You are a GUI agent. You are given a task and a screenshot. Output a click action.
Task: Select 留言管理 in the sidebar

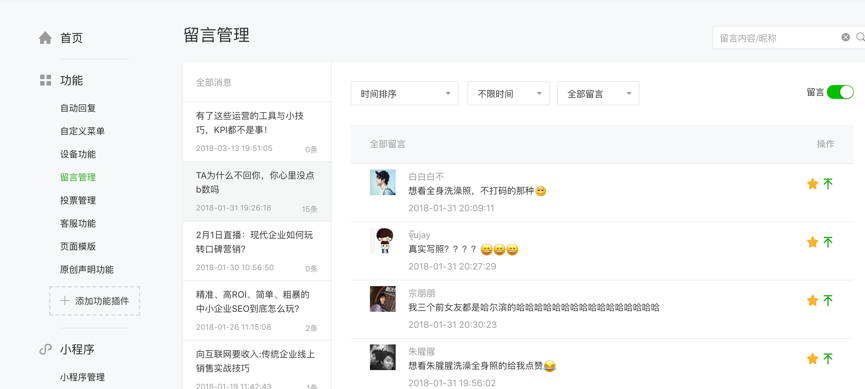point(78,177)
